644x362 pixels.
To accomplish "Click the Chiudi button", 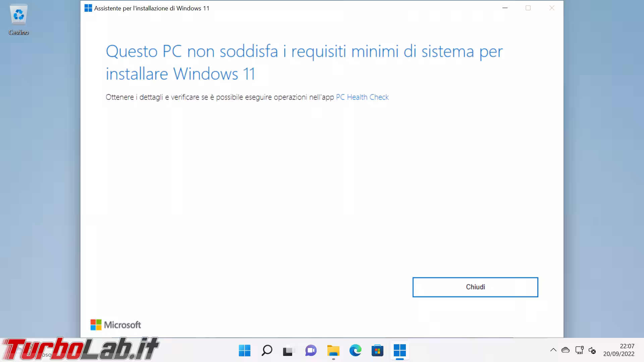I will (475, 287).
